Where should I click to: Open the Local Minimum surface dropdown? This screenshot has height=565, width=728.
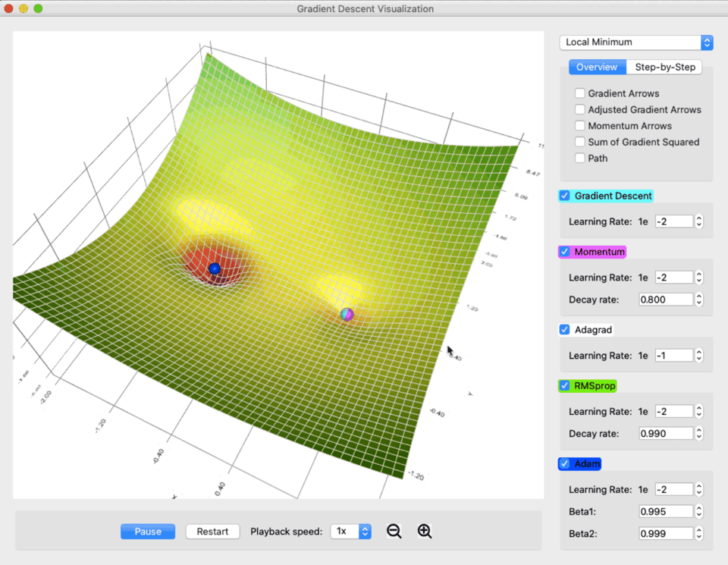pos(636,42)
